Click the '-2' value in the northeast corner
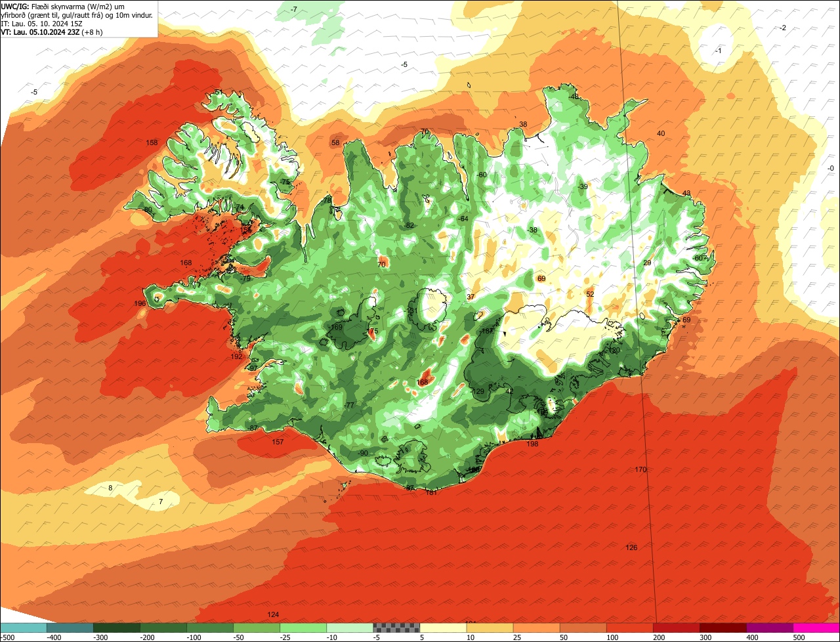 point(782,28)
